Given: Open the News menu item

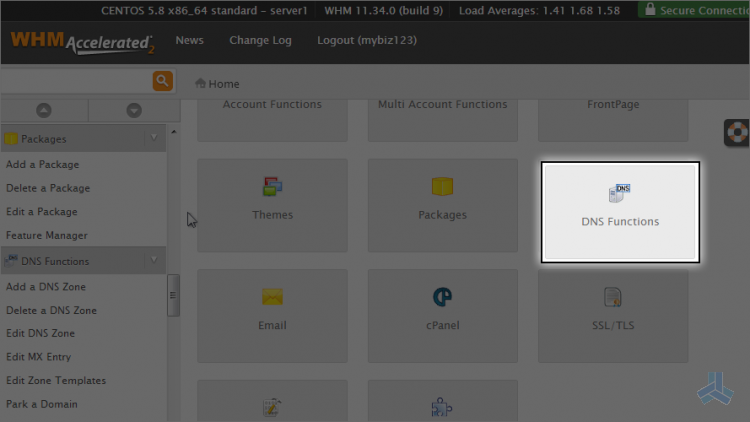Looking at the screenshot, I should pyautogui.click(x=189, y=40).
